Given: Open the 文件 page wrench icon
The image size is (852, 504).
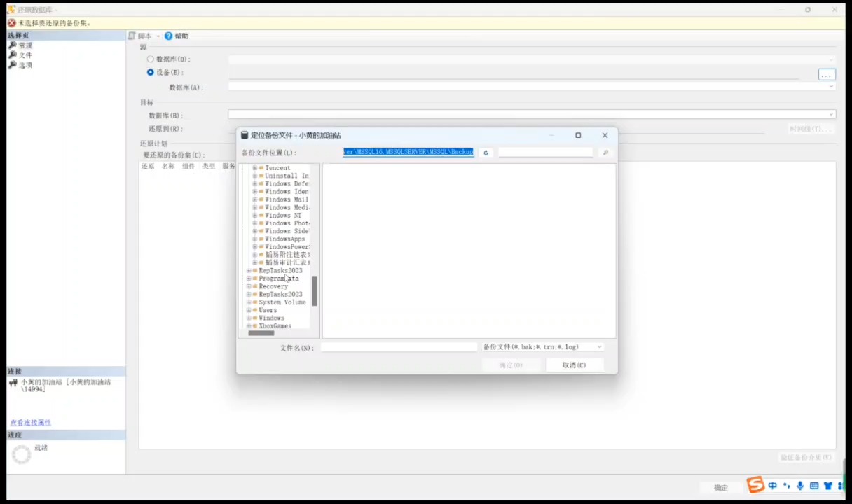Looking at the screenshot, I should pos(13,55).
